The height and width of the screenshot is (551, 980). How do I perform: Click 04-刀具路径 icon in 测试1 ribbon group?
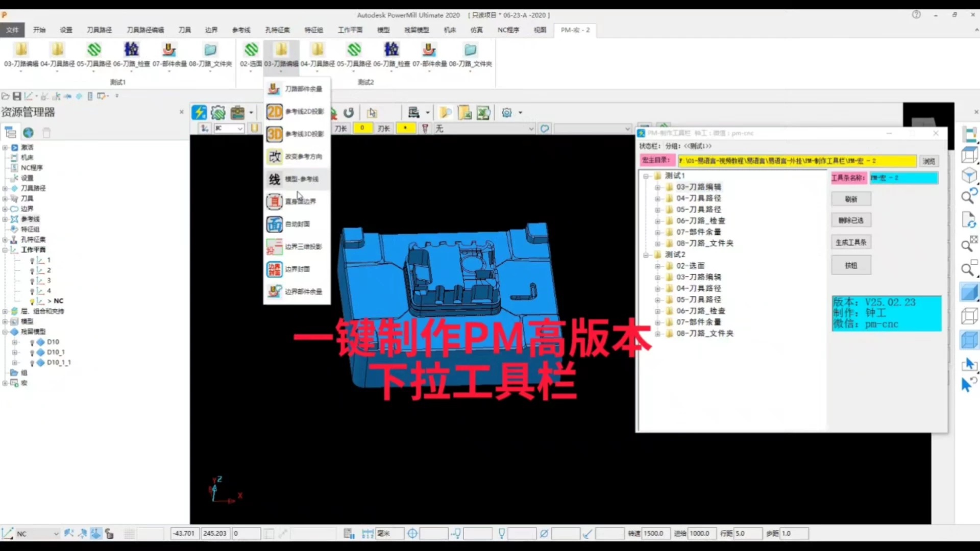[57, 49]
